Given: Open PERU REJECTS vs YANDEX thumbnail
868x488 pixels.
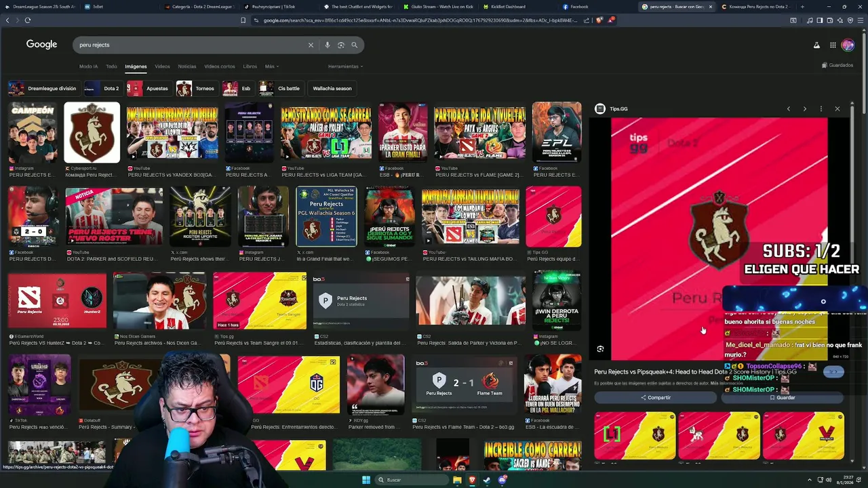Looking at the screenshot, I should (x=172, y=133).
